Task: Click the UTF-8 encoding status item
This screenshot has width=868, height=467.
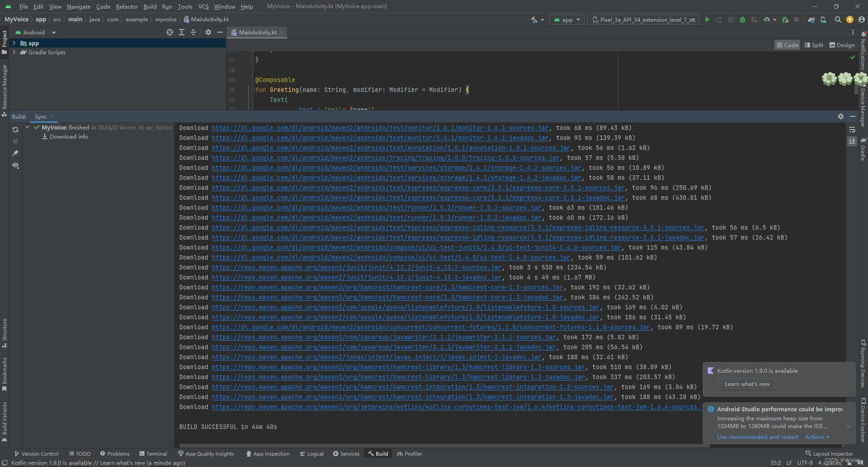Action: click(805, 462)
